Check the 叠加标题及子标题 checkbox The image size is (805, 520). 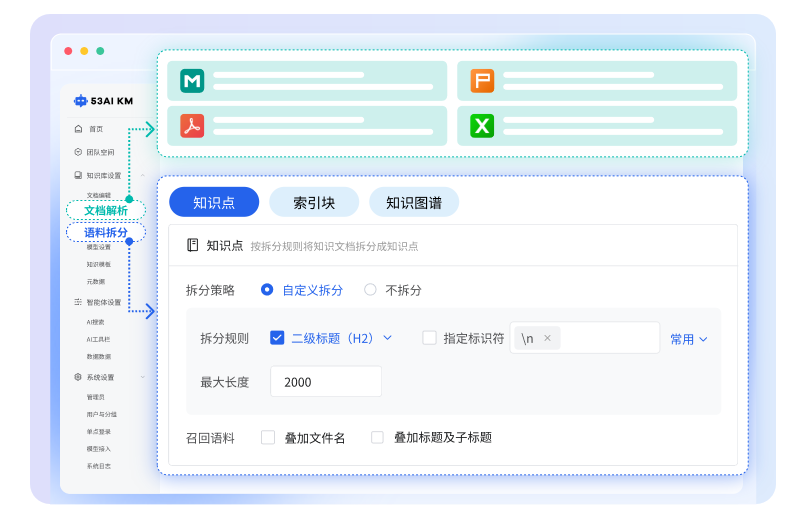377,437
